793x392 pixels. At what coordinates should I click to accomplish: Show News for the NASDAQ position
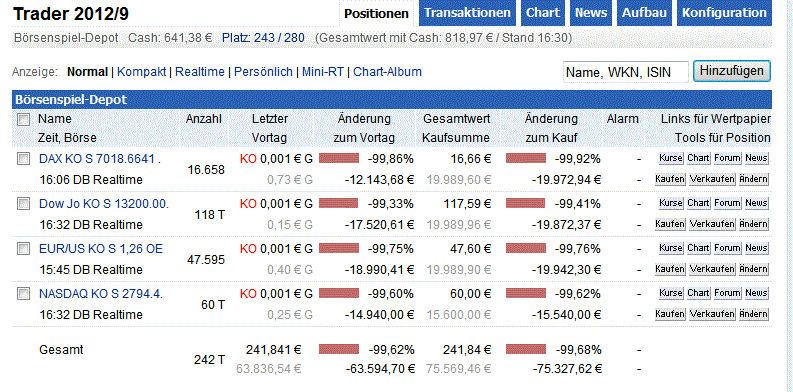pos(756,293)
